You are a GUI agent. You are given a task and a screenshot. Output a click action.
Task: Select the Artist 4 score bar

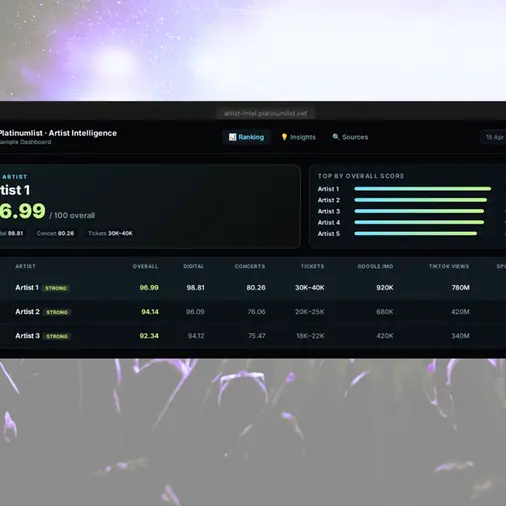419,222
